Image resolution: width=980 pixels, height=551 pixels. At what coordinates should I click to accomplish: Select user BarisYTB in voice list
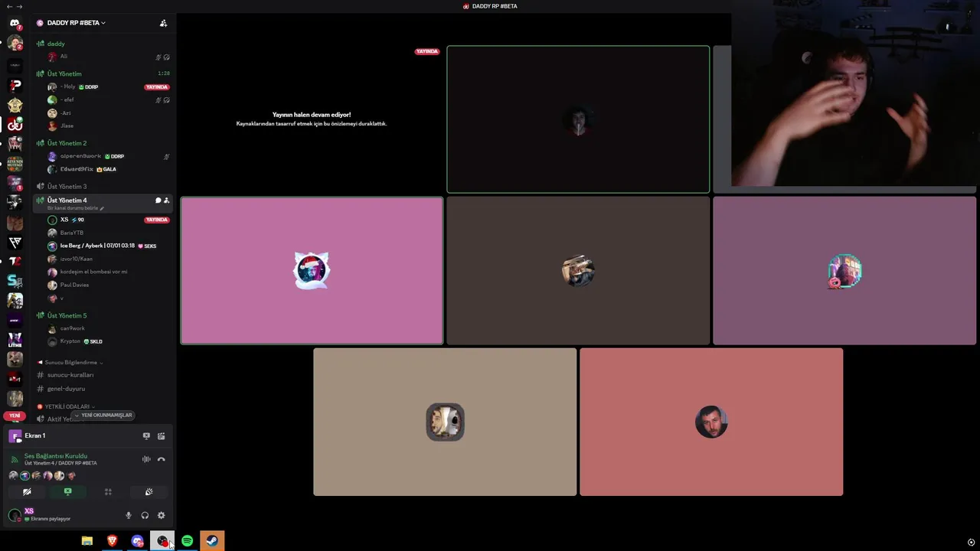pos(72,233)
